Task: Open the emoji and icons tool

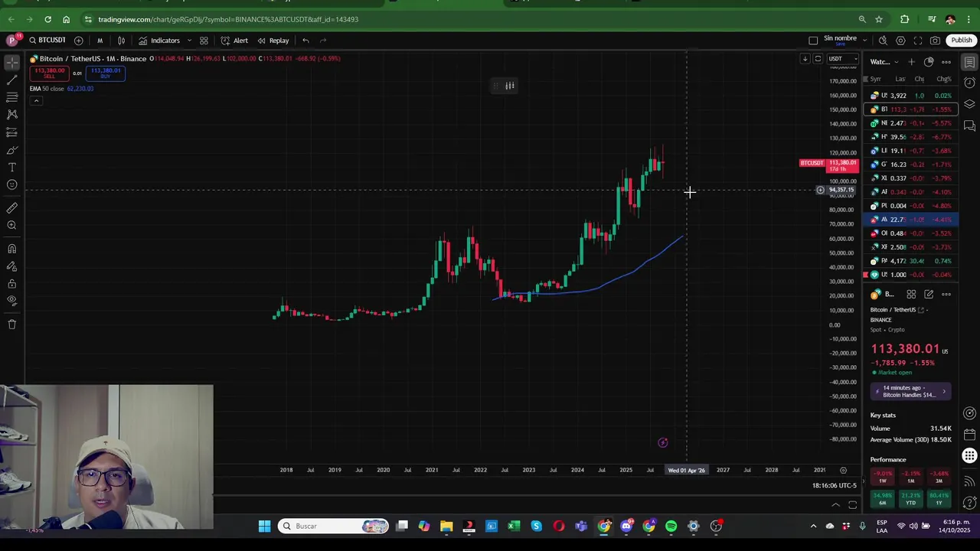Action: [x=12, y=185]
